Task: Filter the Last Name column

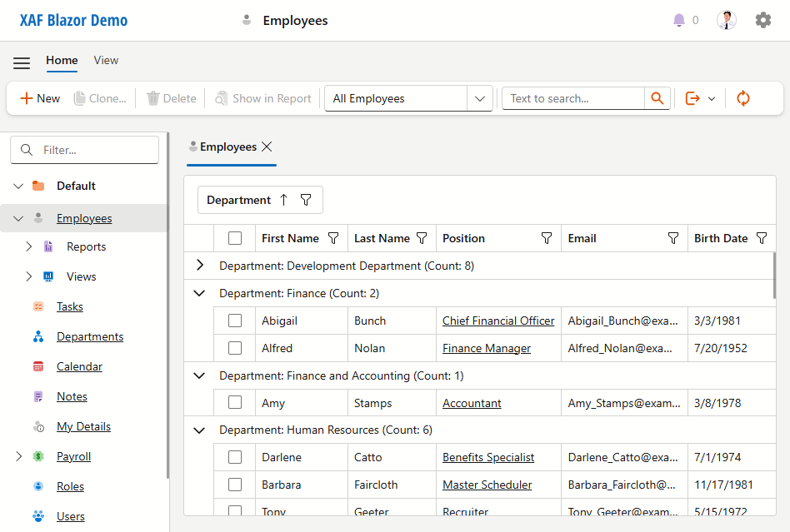Action: coord(422,238)
